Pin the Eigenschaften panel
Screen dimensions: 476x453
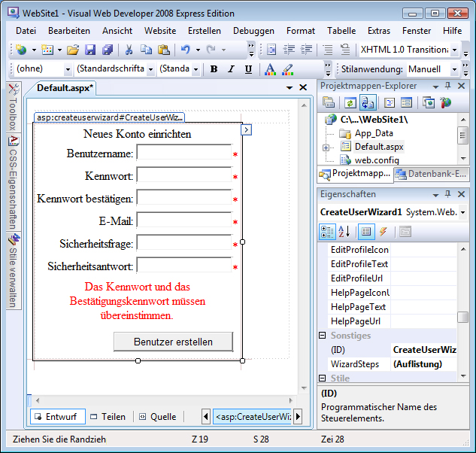tap(447, 194)
